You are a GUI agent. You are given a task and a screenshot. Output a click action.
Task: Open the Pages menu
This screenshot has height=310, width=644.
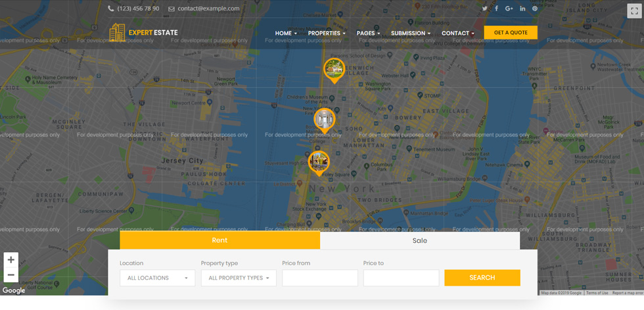click(369, 33)
